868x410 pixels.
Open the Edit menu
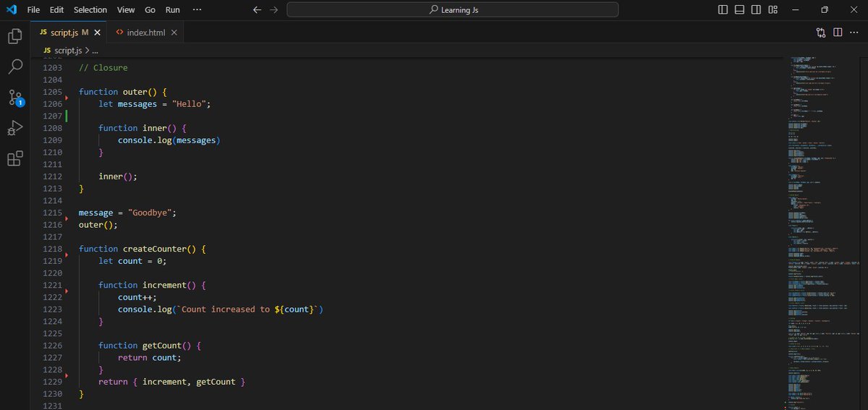point(57,10)
